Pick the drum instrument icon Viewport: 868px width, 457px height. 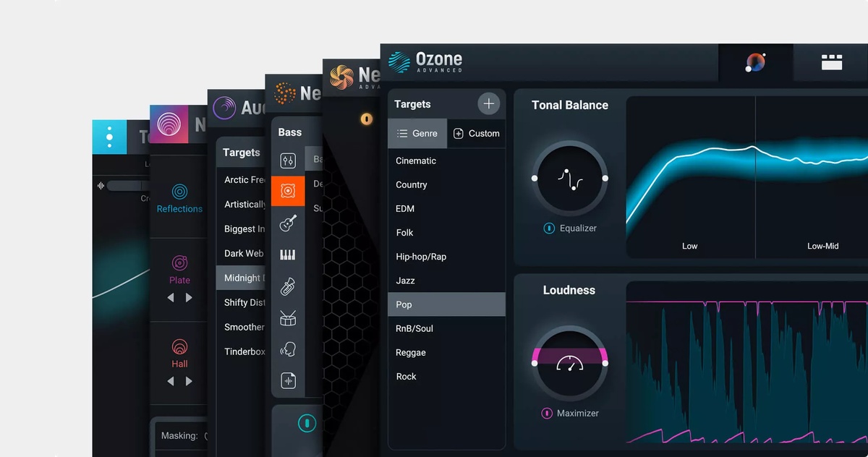(288, 317)
